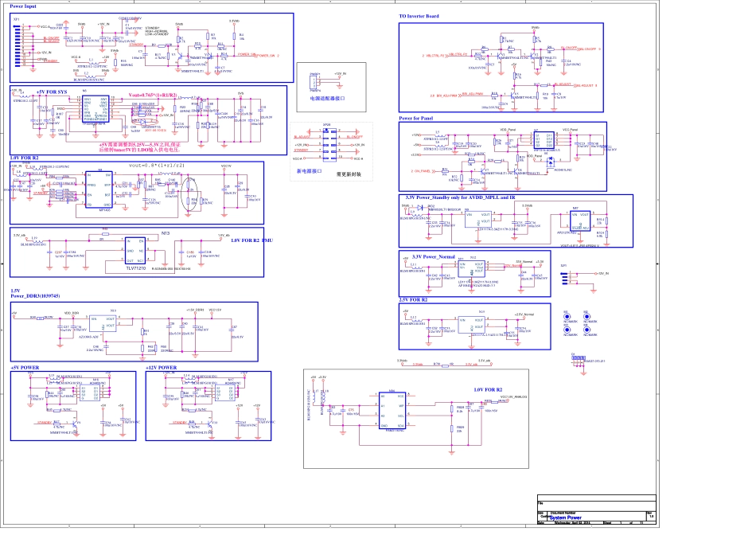This screenshot has height=535, width=756.
Task: Click the 'Power_DDR3(1039745)' heading
Action: point(35,295)
